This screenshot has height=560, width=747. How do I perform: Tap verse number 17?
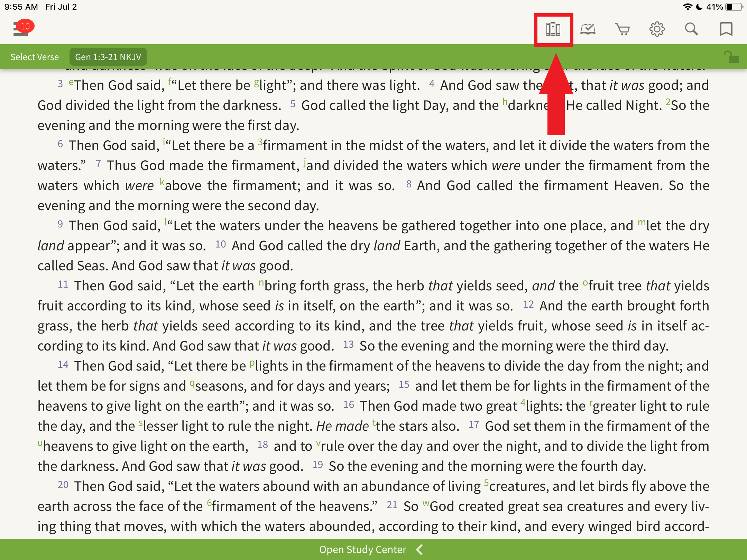[x=474, y=424]
